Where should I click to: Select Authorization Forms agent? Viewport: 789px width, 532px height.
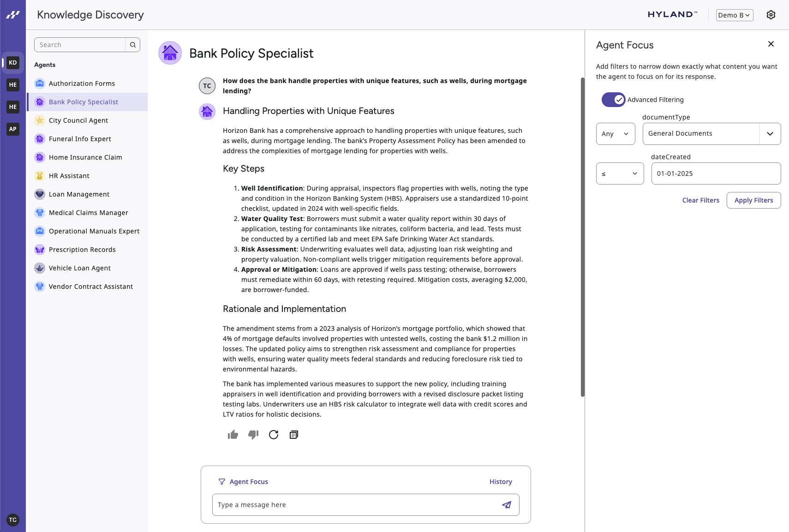pyautogui.click(x=87, y=84)
